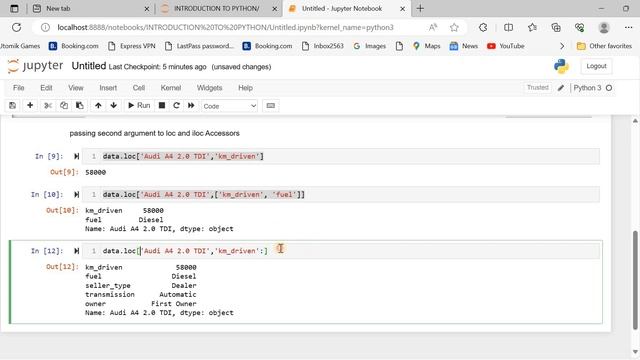
Task: Open the File menu
Action: [19, 88]
